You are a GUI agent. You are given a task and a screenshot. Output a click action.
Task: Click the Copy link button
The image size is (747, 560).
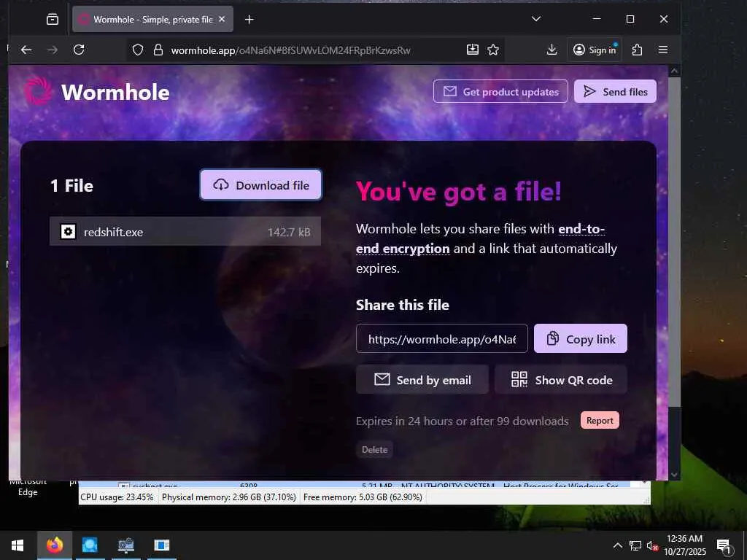click(580, 338)
